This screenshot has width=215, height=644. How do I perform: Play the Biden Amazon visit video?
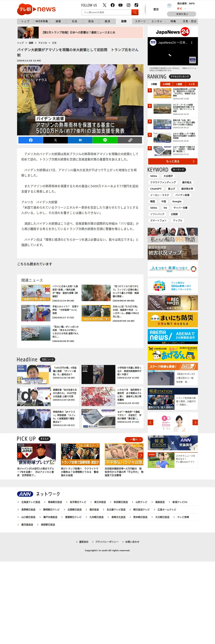[80, 100]
